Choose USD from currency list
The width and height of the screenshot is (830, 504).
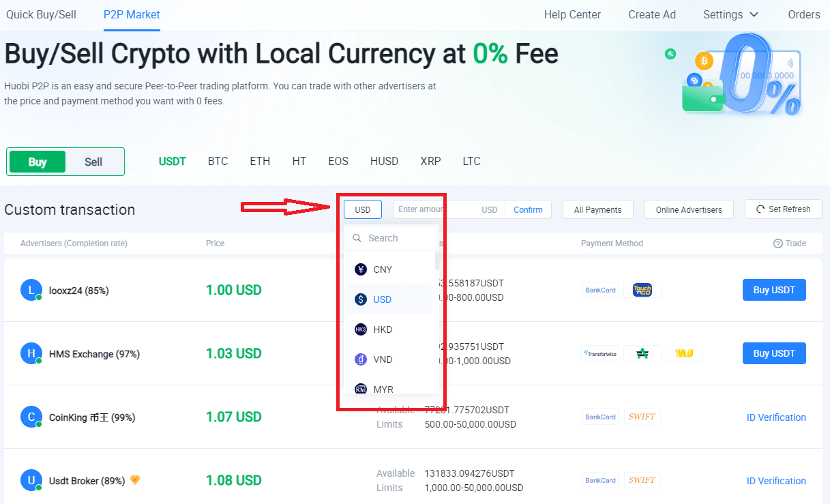(389, 299)
